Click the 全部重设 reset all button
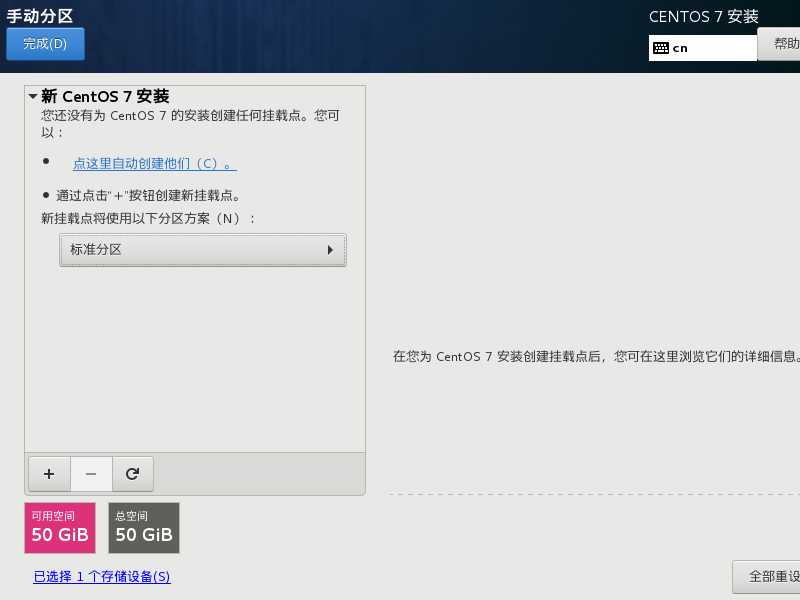The height and width of the screenshot is (600, 800). (770, 577)
